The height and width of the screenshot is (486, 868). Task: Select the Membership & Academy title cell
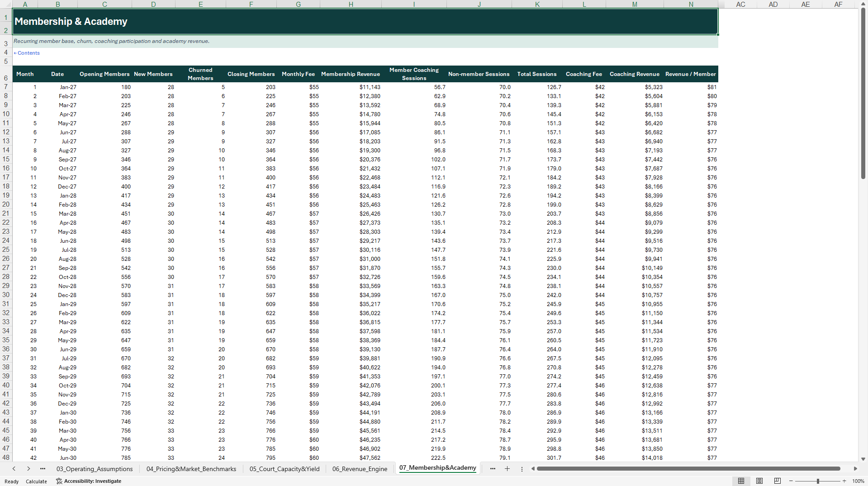365,21
